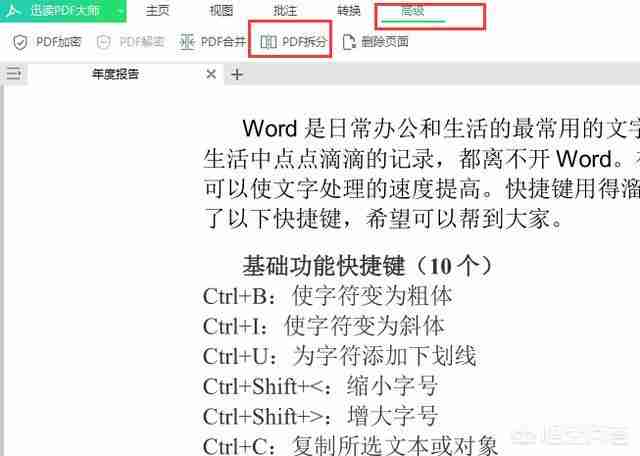Click the paragraph line starting 了以下快捷键

tap(383, 218)
